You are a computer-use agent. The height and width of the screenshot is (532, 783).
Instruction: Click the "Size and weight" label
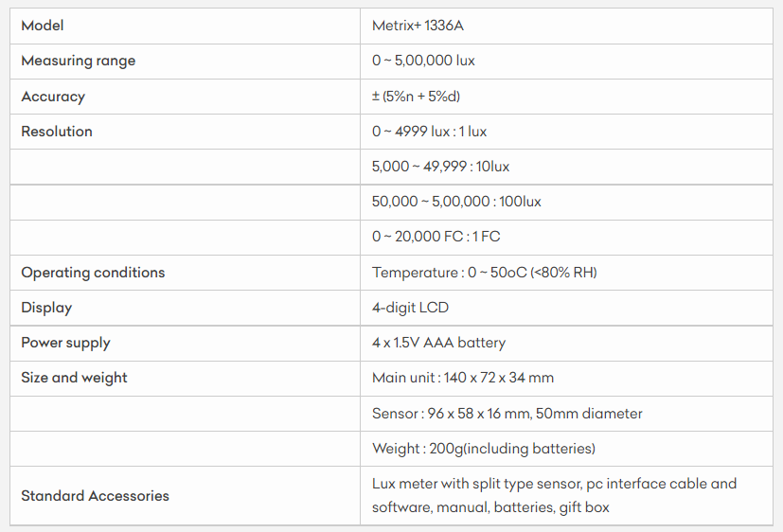click(x=74, y=378)
